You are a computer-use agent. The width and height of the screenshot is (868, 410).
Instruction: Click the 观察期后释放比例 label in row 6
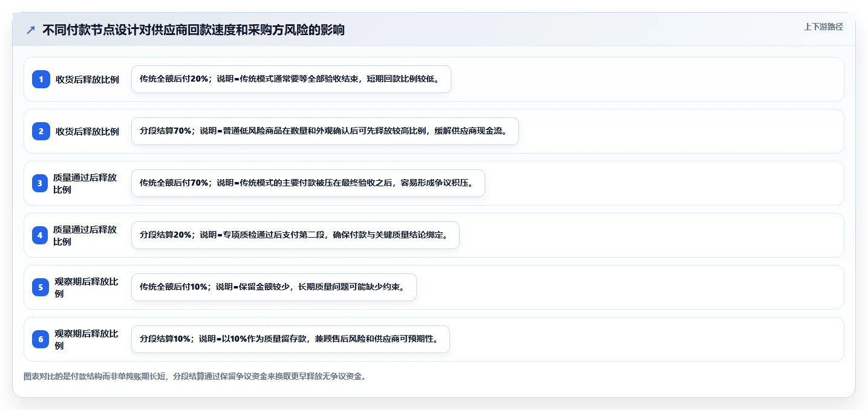pyautogui.click(x=86, y=339)
